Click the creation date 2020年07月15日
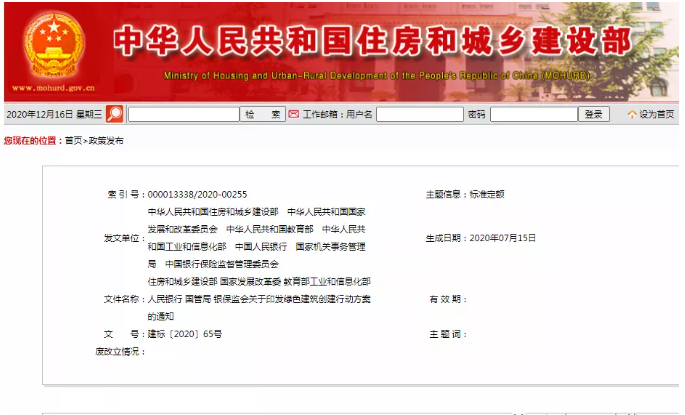The height and width of the screenshot is (415, 685). point(503,238)
